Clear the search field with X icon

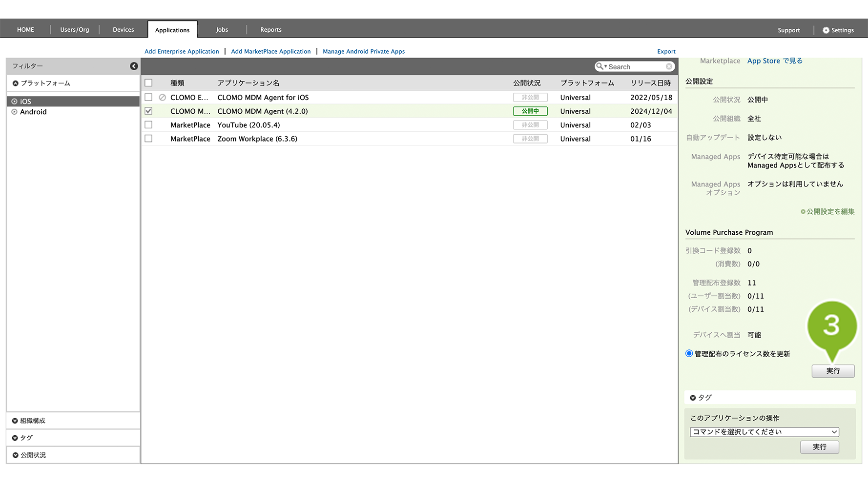click(669, 66)
